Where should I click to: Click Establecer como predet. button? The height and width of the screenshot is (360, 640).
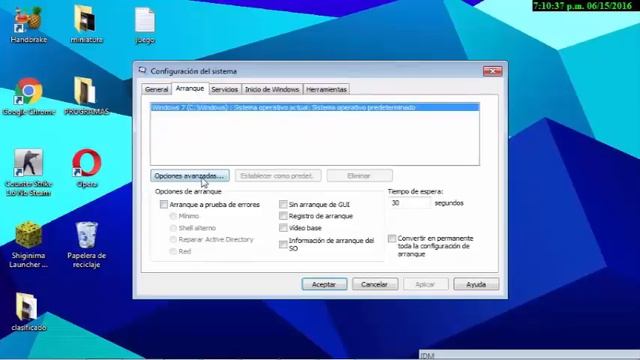click(278, 176)
